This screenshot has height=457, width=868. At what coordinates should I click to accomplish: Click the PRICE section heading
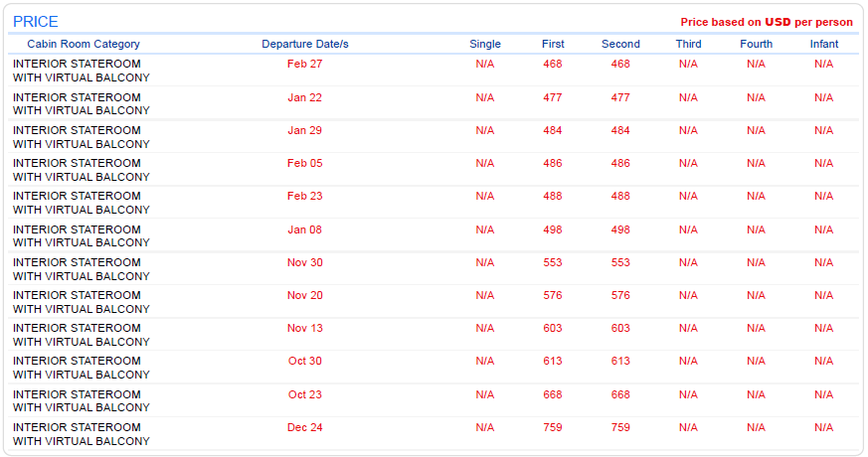pyautogui.click(x=36, y=22)
